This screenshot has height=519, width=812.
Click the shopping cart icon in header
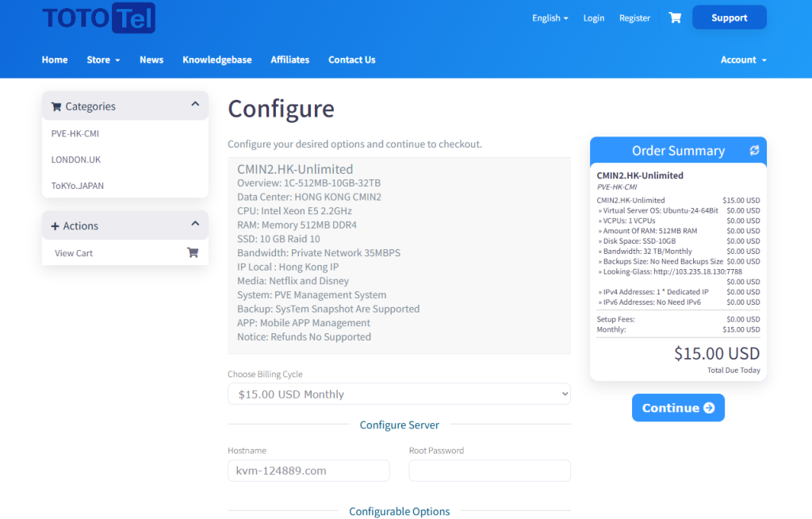click(x=675, y=17)
